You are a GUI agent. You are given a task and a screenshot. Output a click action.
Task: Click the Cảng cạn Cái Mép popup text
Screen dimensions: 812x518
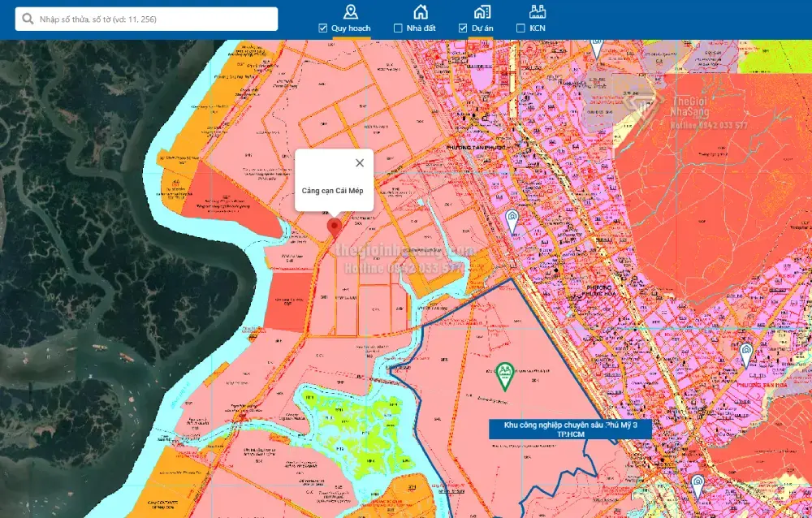coord(332,191)
